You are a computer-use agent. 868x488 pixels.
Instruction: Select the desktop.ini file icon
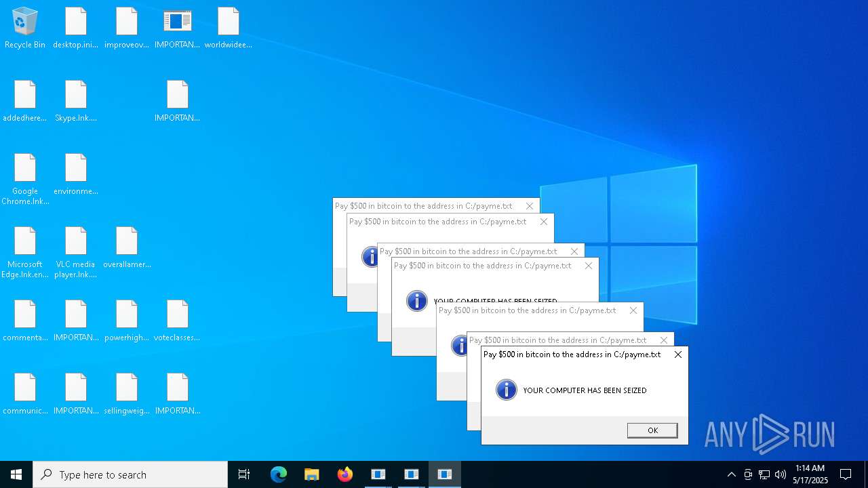[76, 28]
